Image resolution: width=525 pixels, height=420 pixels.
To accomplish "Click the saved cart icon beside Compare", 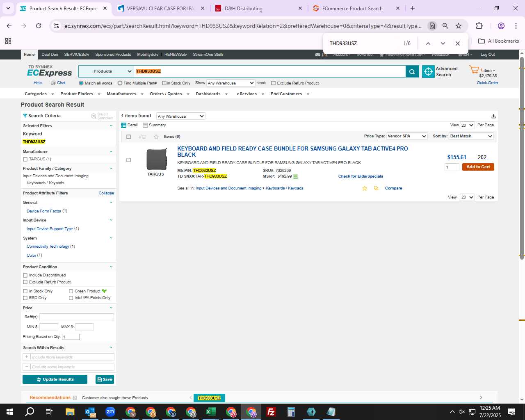I will pyautogui.click(x=376, y=188).
